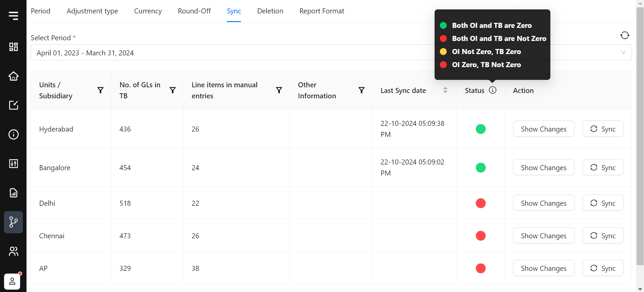This screenshot has height=292, width=644.
Task: Sync the AP unit
Action: [x=603, y=268]
